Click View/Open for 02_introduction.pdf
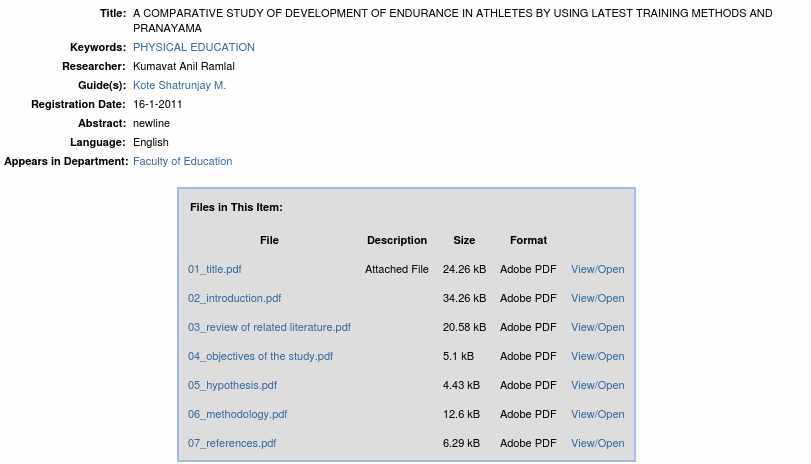811x464 pixels. 597,298
